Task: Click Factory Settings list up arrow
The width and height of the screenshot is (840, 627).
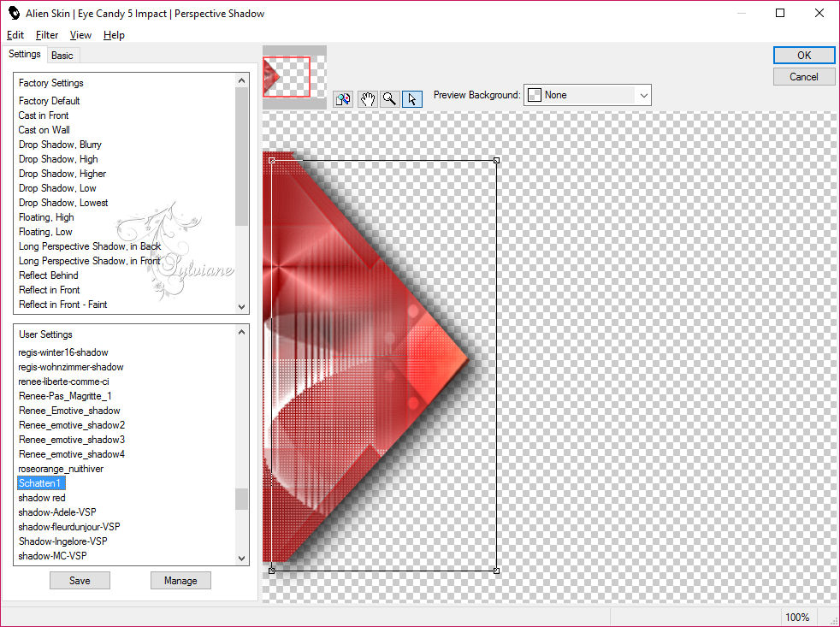Action: click(x=241, y=80)
